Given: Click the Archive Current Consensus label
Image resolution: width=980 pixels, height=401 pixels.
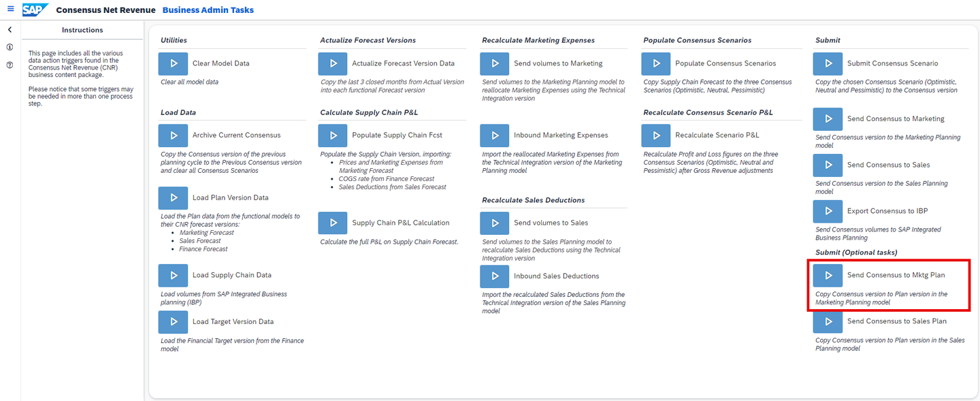Looking at the screenshot, I should tap(237, 135).
